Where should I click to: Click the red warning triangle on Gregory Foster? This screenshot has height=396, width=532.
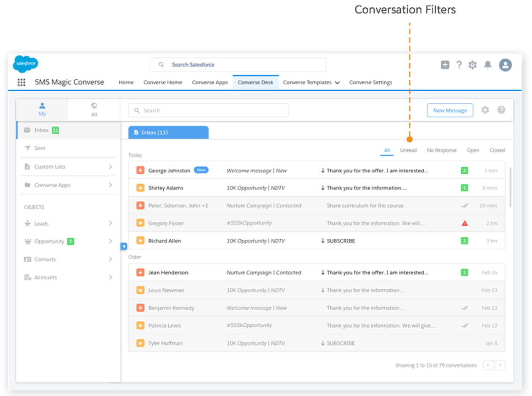(465, 223)
